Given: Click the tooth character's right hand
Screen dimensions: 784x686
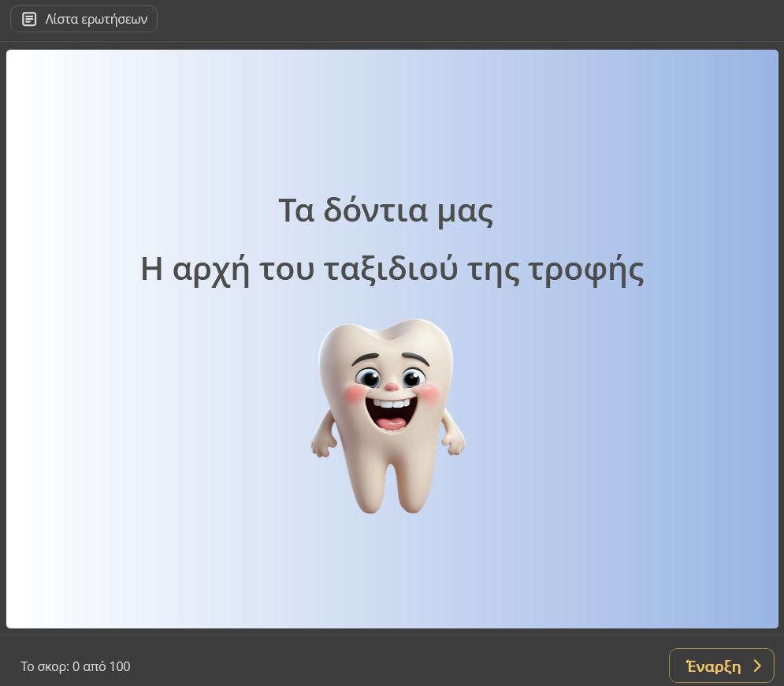Looking at the screenshot, I should point(455,445).
